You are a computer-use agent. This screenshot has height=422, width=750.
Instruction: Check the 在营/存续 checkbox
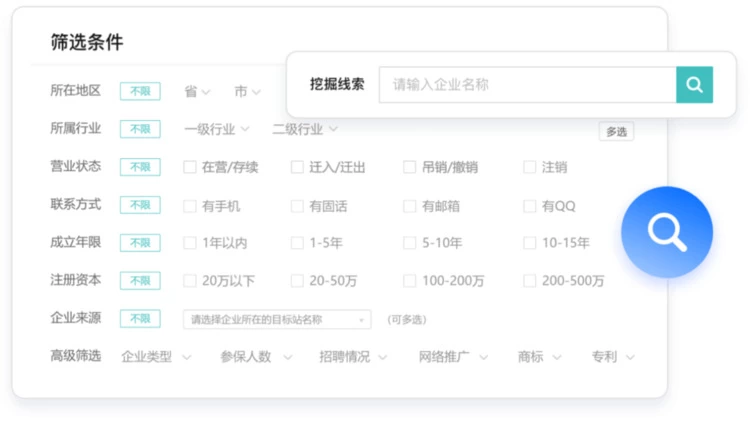pyautogui.click(x=190, y=168)
